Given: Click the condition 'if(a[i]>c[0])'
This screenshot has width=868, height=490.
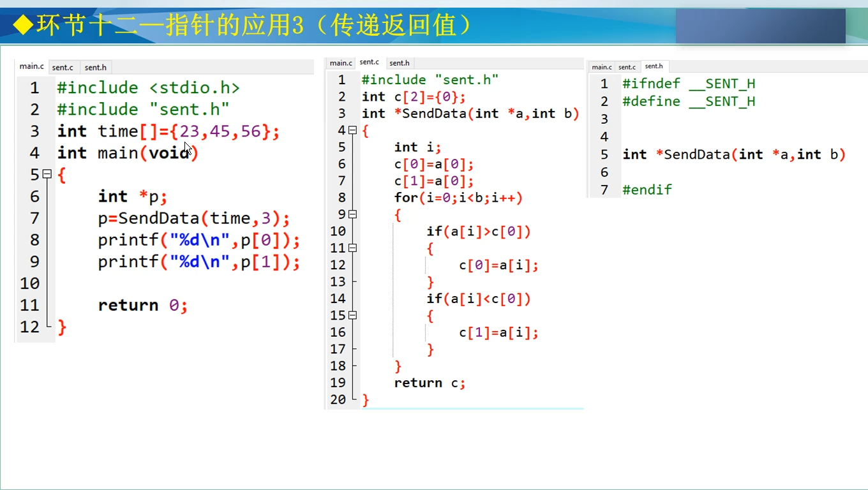Looking at the screenshot, I should tap(479, 232).
